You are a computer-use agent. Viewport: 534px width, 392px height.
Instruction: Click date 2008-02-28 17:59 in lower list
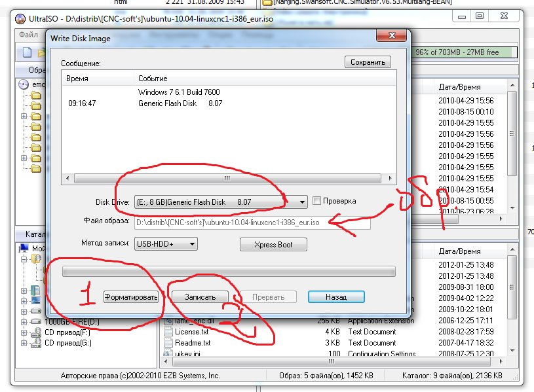pos(466,331)
